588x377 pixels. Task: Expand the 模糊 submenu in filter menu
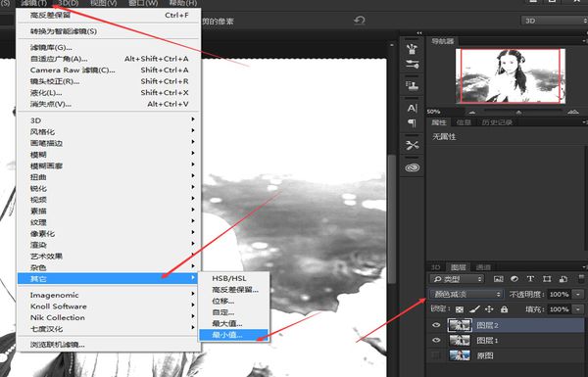[x=109, y=155]
